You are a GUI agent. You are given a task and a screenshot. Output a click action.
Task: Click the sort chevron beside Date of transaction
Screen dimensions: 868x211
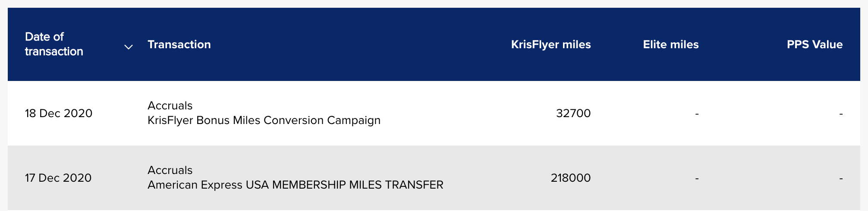click(128, 47)
